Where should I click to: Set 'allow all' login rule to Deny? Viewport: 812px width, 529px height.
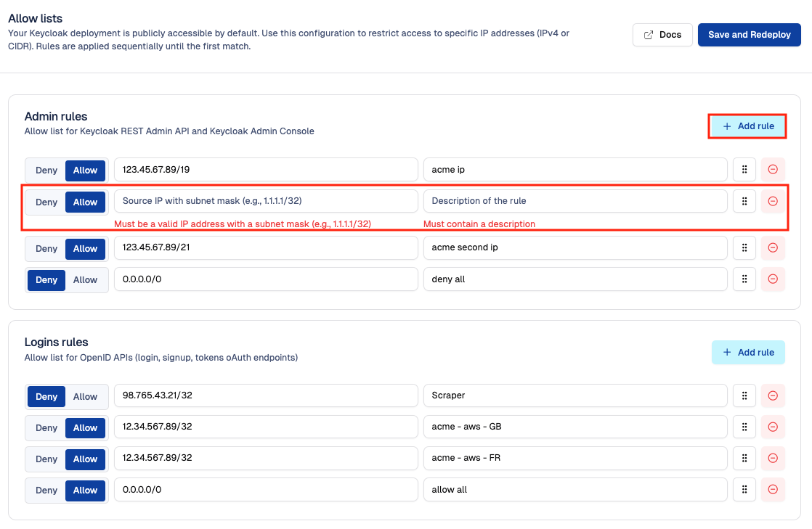pos(46,491)
